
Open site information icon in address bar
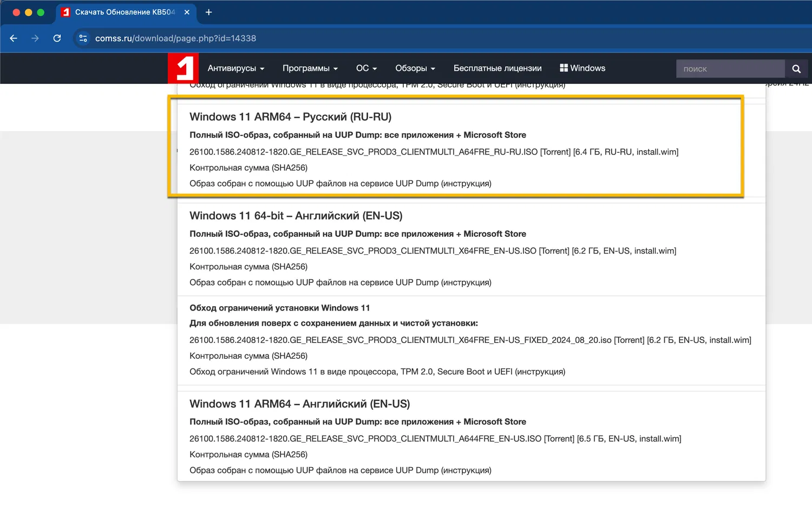tap(83, 38)
